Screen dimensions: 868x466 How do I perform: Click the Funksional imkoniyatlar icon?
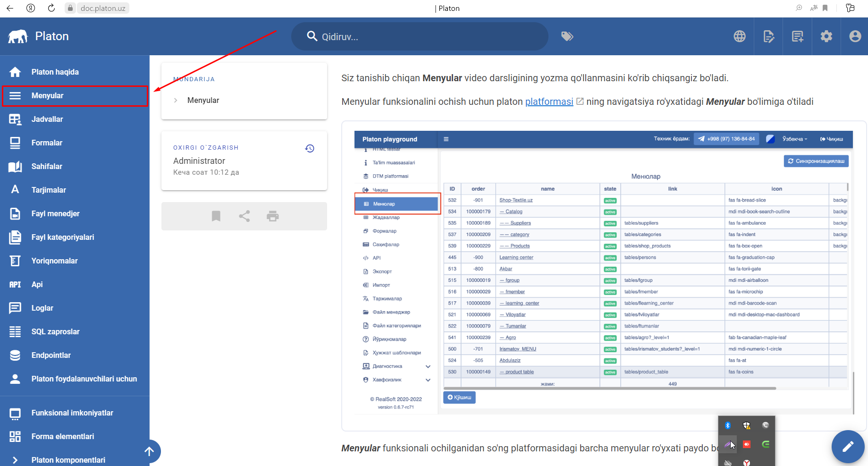click(x=15, y=414)
